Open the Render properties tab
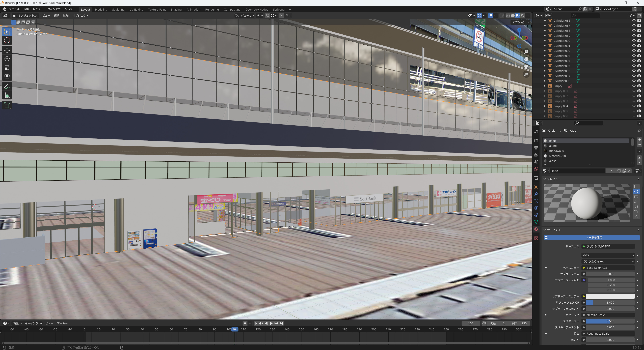 pyautogui.click(x=536, y=141)
